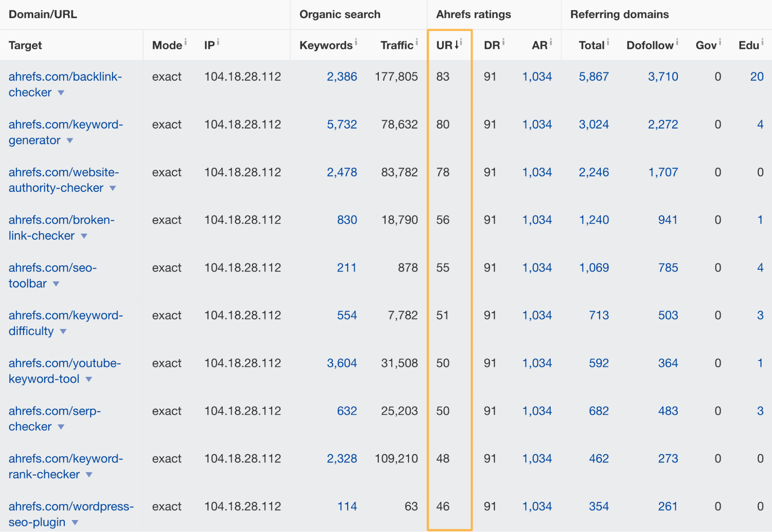The height and width of the screenshot is (532, 772).
Task: Open ahrefs.com/keyword-generator link
Action: (x=66, y=132)
